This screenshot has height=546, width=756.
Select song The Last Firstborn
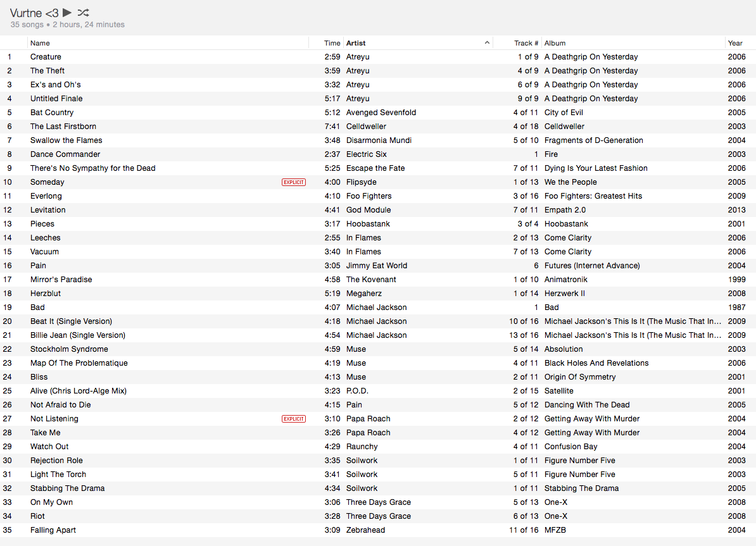(x=63, y=127)
